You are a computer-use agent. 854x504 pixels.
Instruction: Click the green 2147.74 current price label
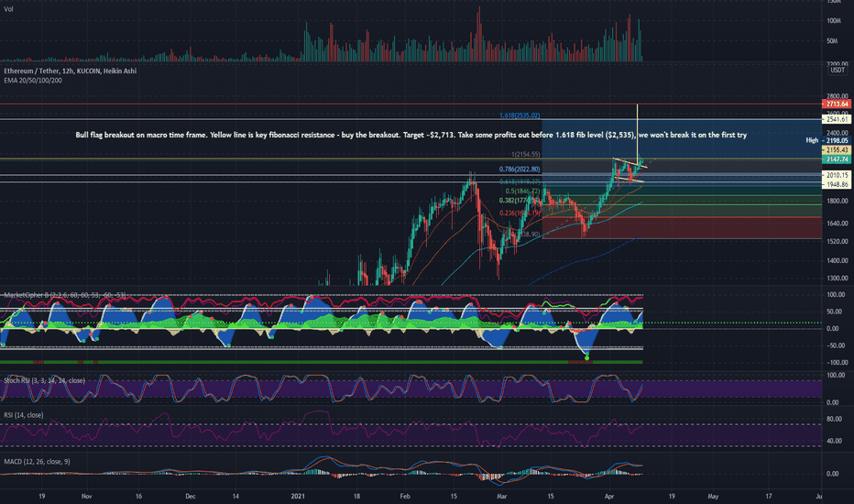[x=837, y=159]
